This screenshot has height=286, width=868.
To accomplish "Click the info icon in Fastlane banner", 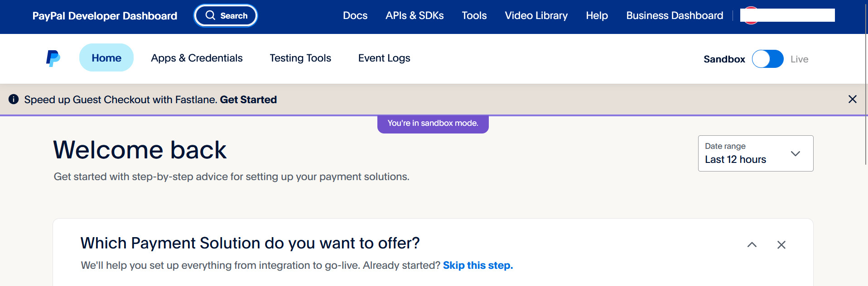I will (14, 99).
